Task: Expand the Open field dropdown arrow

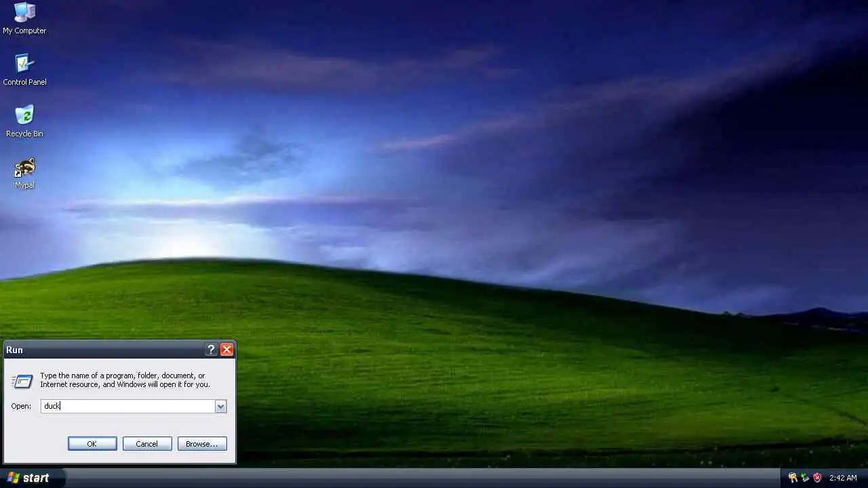Action: point(220,406)
